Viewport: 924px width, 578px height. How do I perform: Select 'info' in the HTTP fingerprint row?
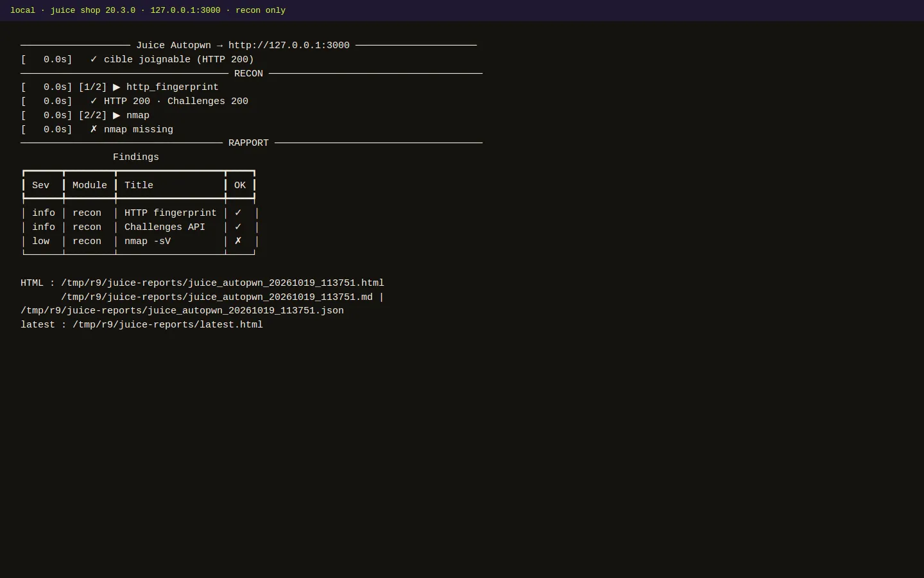click(x=44, y=213)
